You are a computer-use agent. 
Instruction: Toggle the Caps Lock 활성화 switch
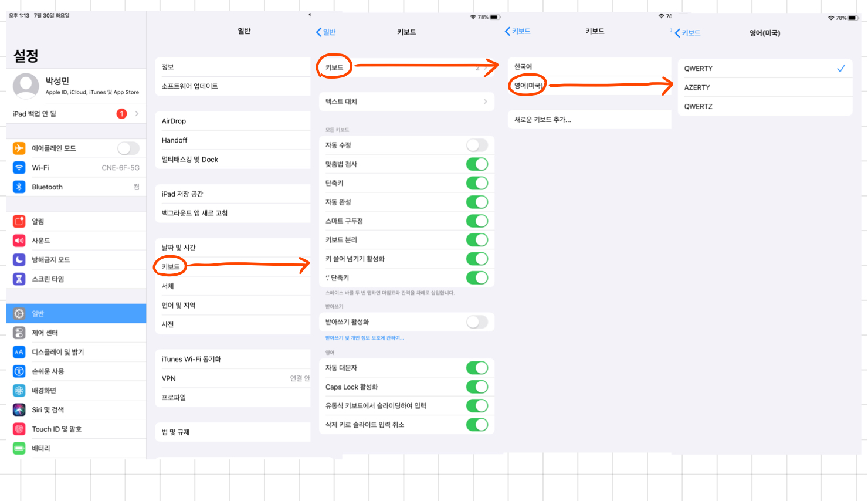(477, 387)
